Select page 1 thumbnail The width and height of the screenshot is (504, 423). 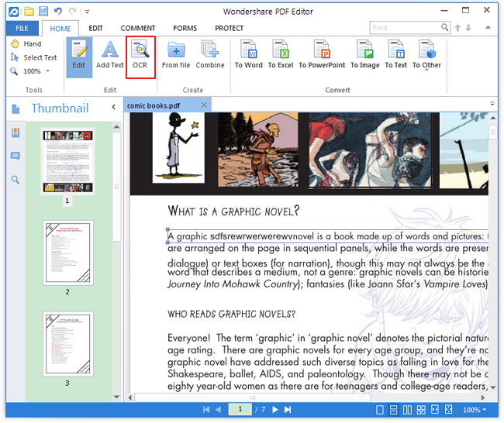[67, 162]
